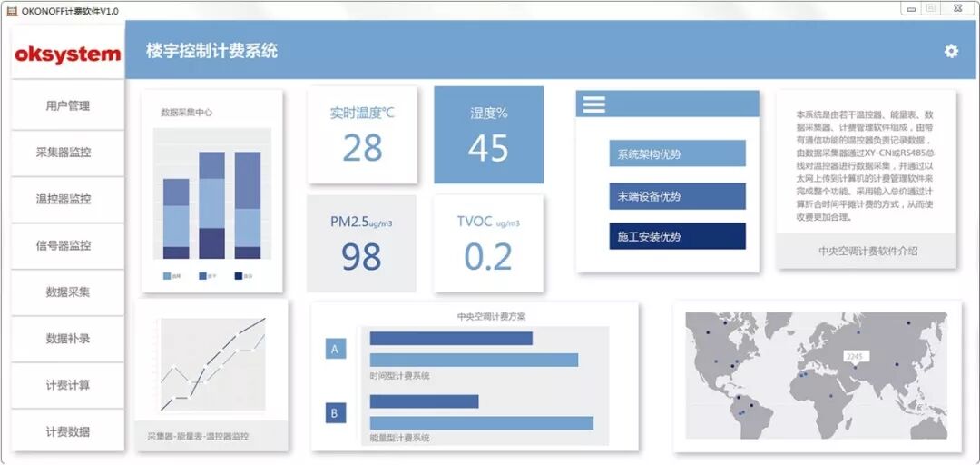Screen dimensions: 980x465
Task: Select the blue B scheme marker
Action: pyautogui.click(x=335, y=413)
